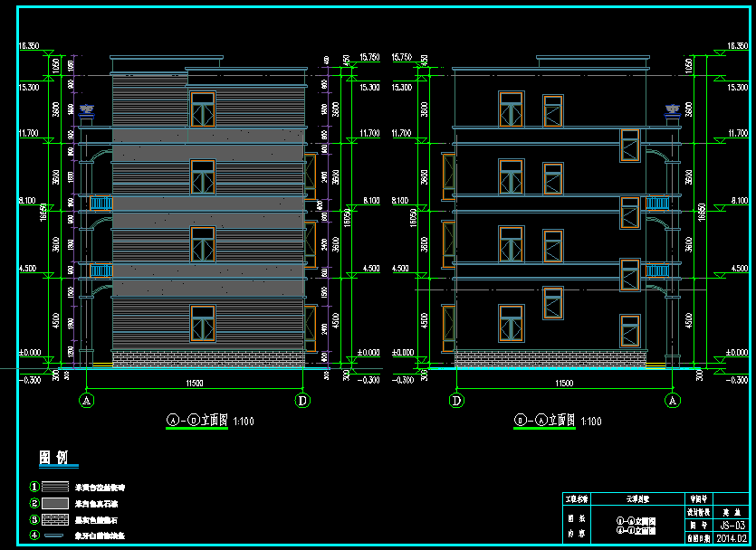Select the brick pattern legend swatch
The image size is (756, 550).
57,519
